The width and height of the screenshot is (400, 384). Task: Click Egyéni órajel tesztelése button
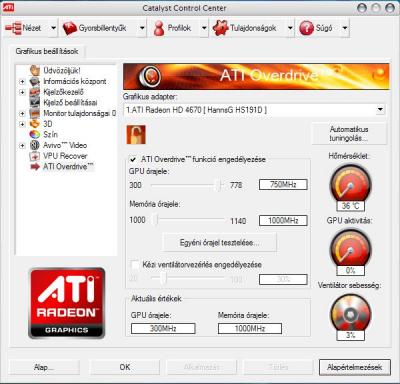[x=219, y=242]
